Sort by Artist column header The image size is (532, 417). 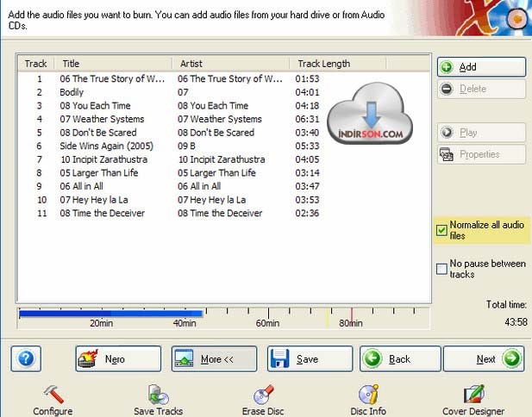point(231,64)
